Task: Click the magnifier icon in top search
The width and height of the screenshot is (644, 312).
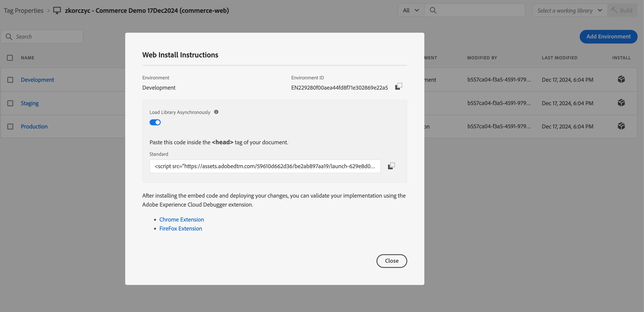Action: point(433,10)
